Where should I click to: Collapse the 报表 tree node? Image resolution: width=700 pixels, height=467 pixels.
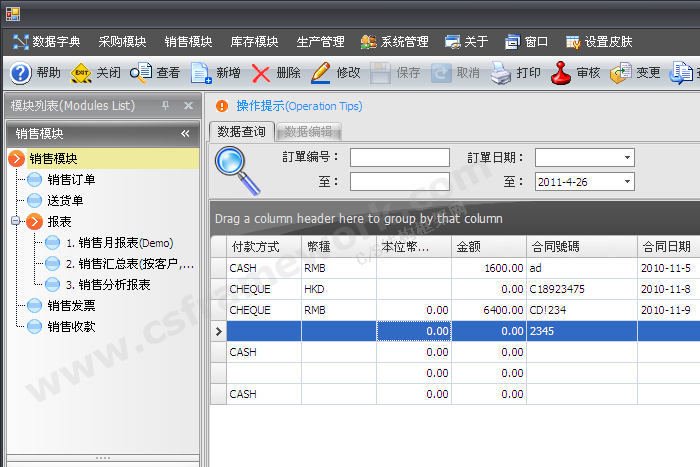(17, 221)
